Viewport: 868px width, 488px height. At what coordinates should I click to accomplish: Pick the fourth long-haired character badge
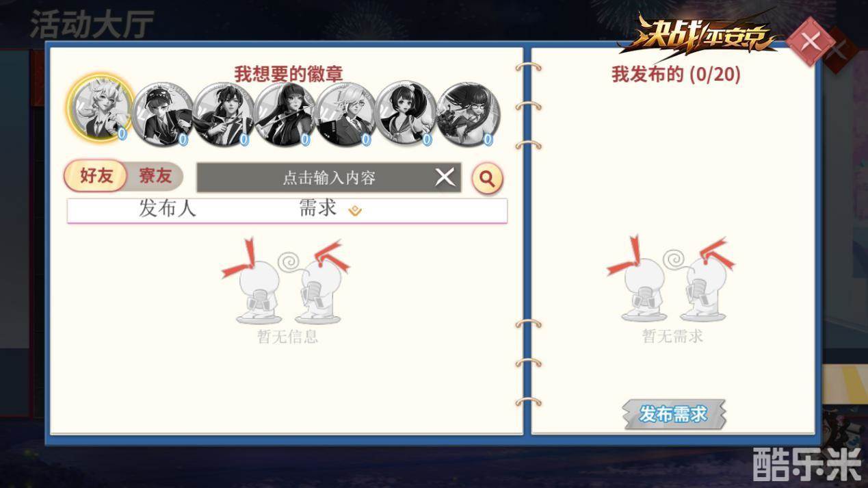tap(284, 114)
